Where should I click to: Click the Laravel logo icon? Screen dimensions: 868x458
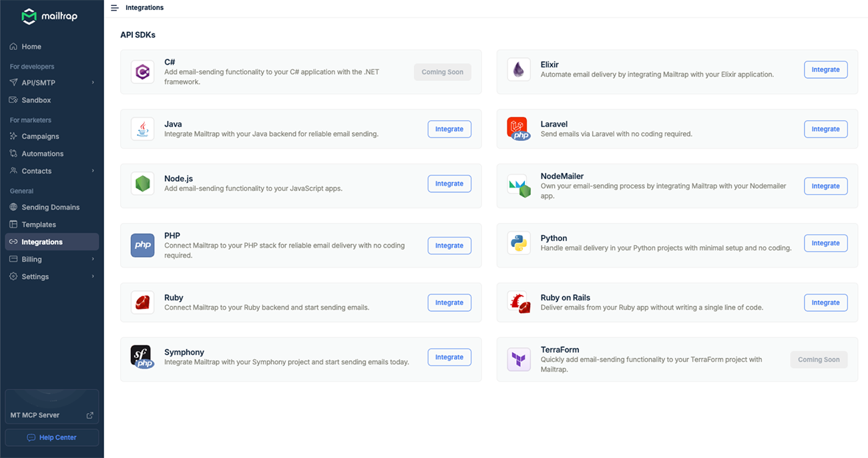(519, 129)
